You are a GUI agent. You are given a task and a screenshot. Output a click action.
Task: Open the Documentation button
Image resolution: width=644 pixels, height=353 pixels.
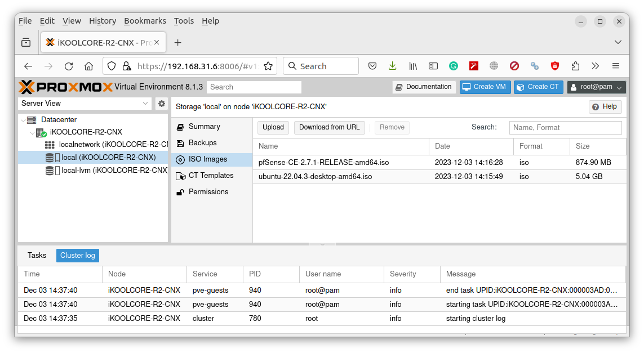coord(424,87)
